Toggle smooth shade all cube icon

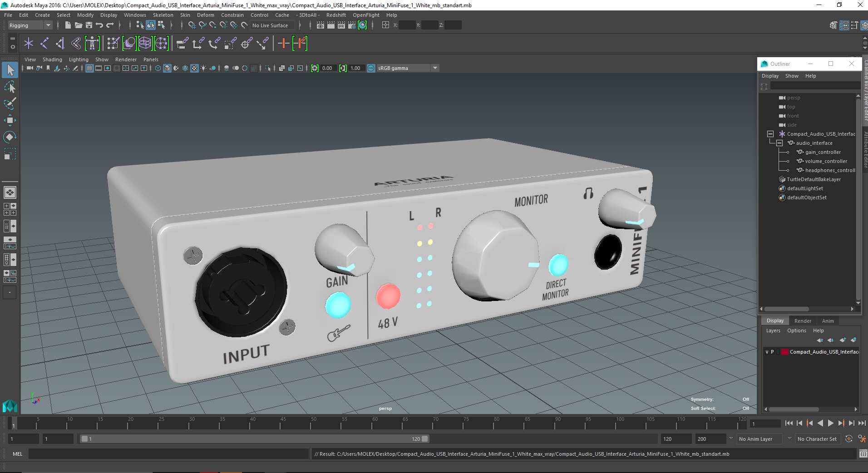point(167,68)
